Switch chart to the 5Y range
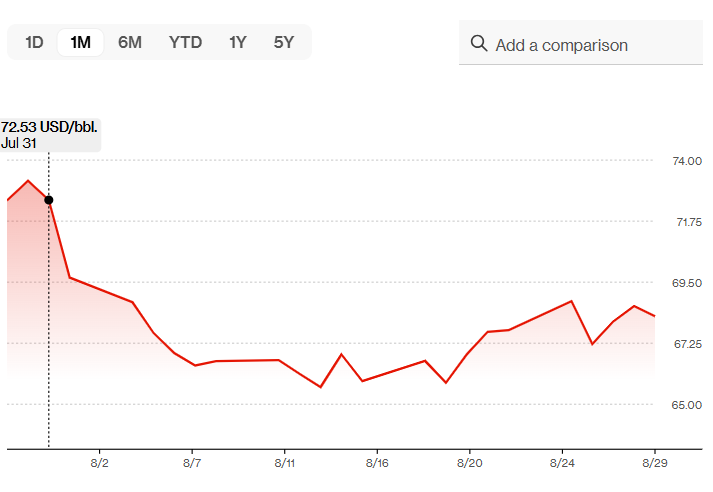 284,42
